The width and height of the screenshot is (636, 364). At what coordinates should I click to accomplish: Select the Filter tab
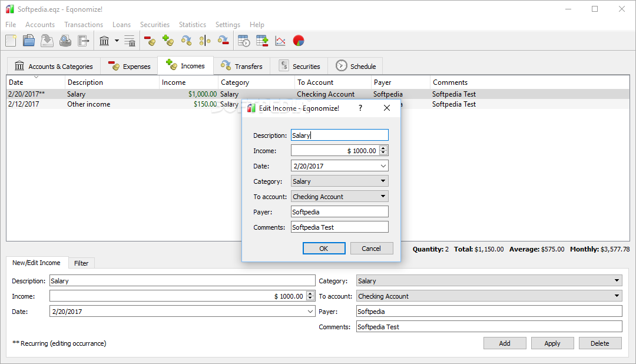click(x=81, y=263)
